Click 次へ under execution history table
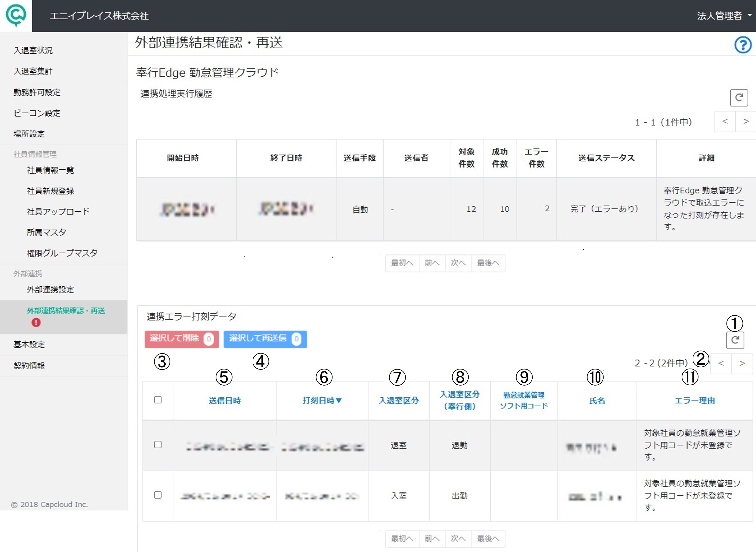 pyautogui.click(x=458, y=263)
